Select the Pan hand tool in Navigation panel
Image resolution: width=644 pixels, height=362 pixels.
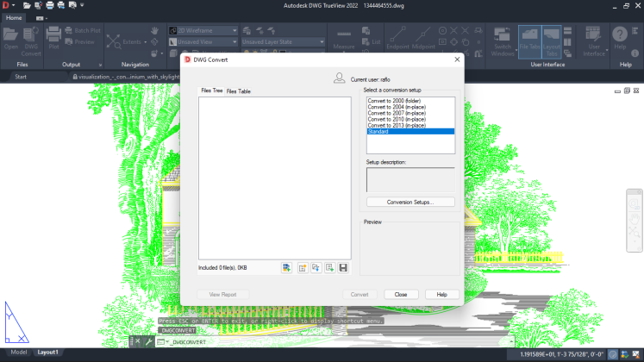pyautogui.click(x=154, y=30)
